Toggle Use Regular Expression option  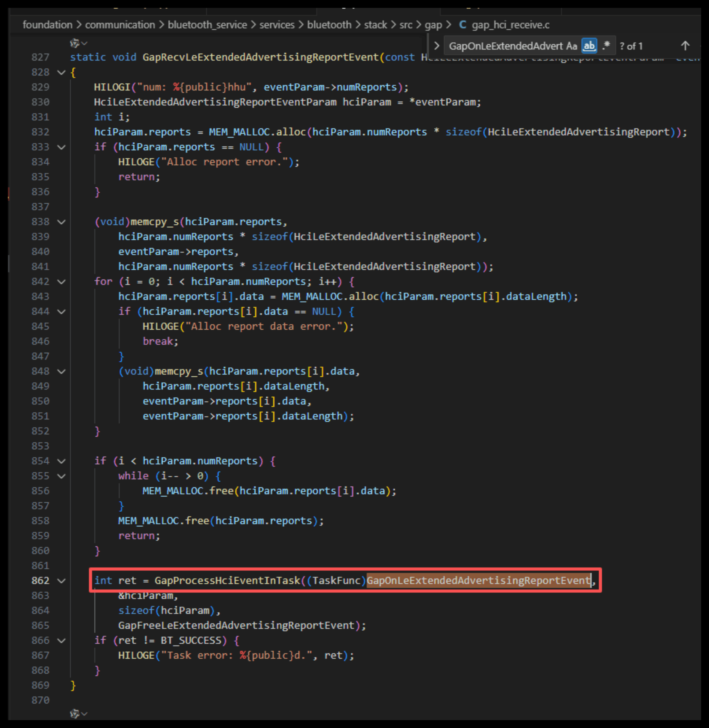pyautogui.click(x=606, y=46)
